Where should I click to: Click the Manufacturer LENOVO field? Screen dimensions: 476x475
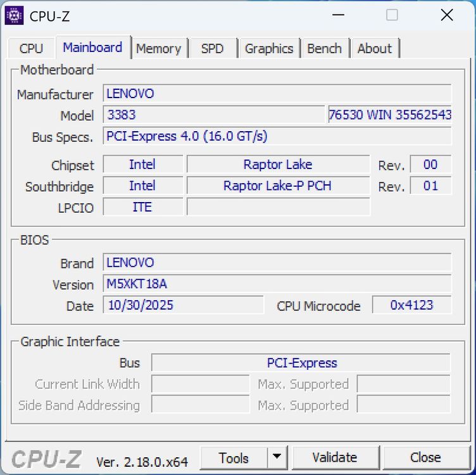(x=277, y=94)
